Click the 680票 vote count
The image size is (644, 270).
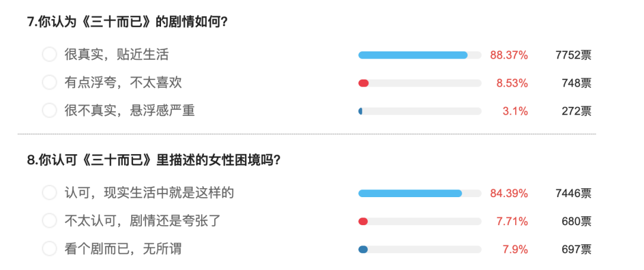coord(576,222)
